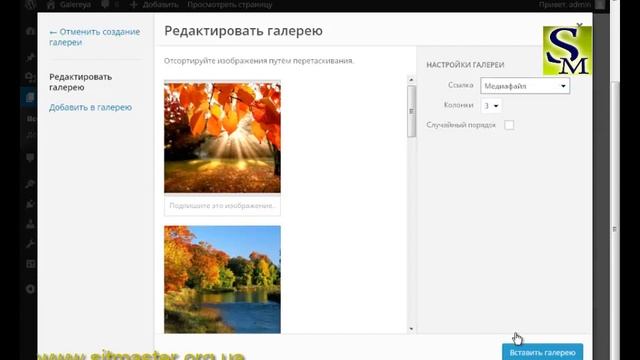Click the caption field under the first image
Screen dimensions: 640x360
(222, 206)
